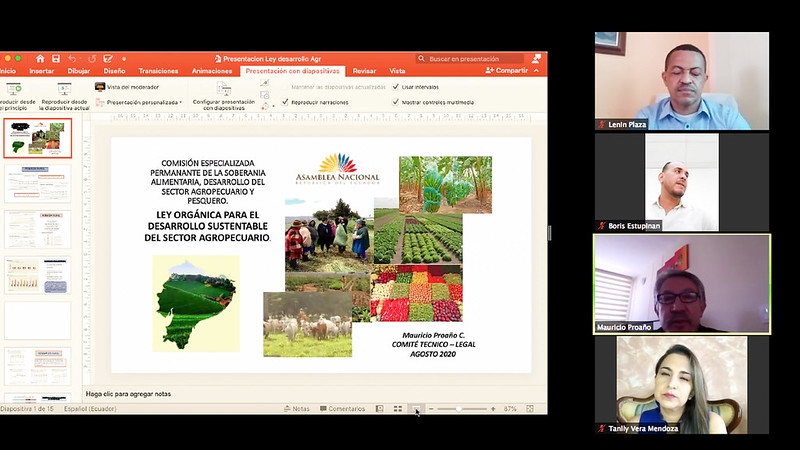Toggle Usar intervalos checkbox
This screenshot has height=450, width=800.
(395, 87)
